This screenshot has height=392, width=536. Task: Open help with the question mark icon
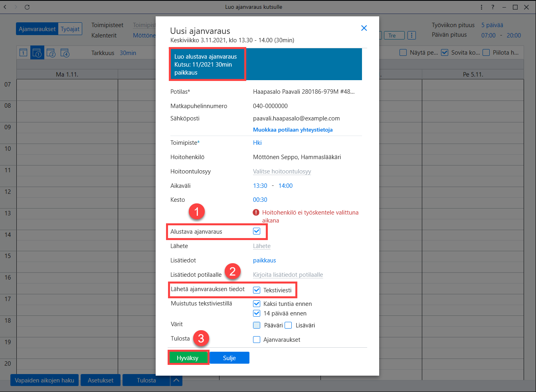click(493, 7)
